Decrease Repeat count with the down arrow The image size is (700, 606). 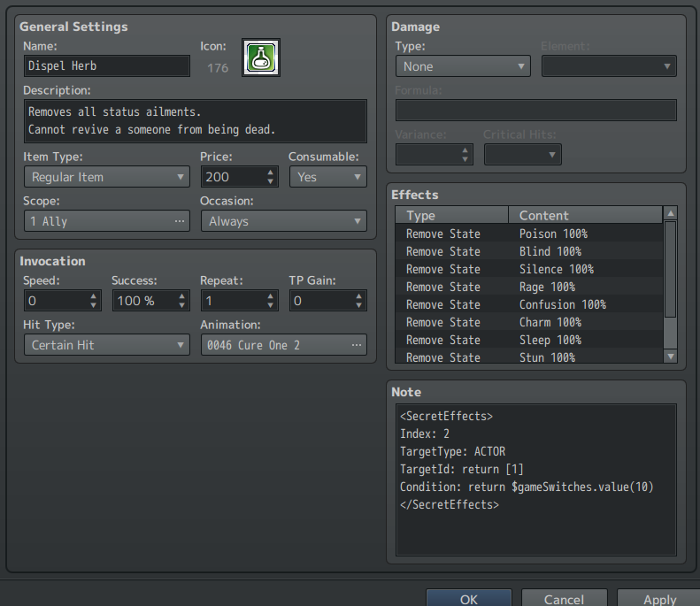tap(271, 306)
